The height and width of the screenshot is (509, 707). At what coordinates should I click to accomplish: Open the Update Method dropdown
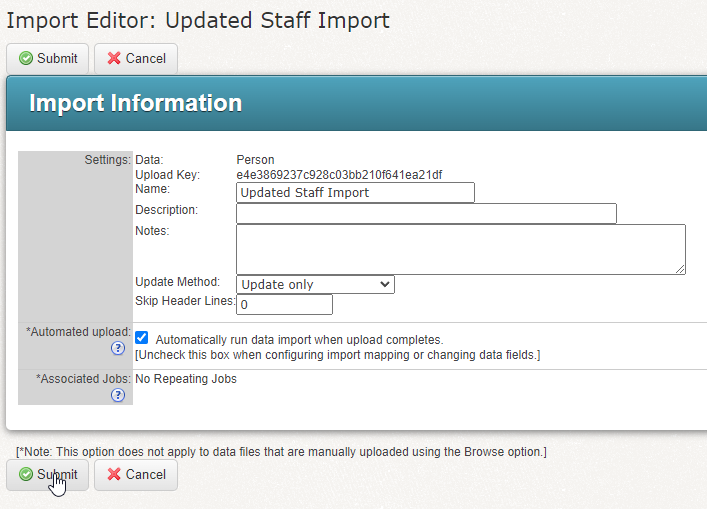[315, 285]
